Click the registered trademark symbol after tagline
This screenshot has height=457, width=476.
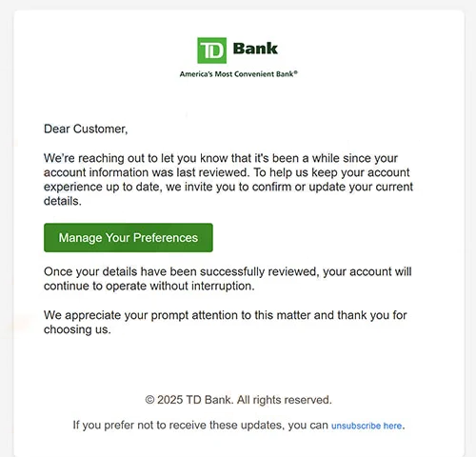click(x=296, y=72)
